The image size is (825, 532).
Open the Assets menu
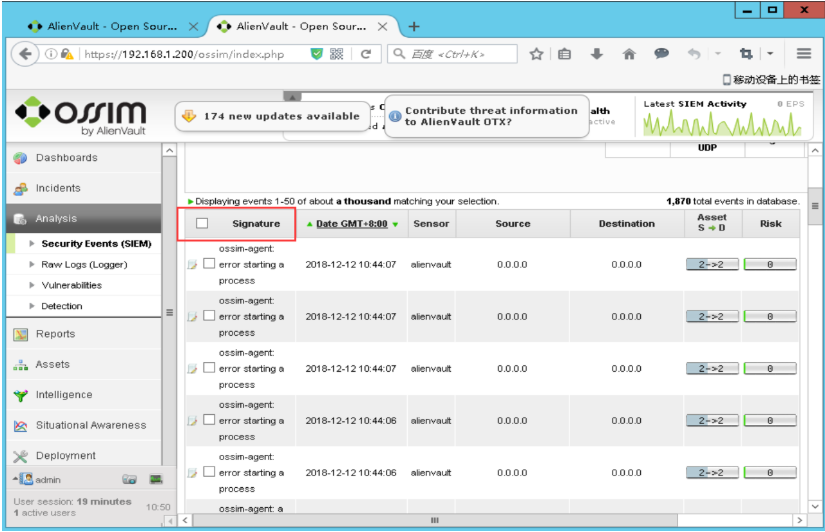84,364
